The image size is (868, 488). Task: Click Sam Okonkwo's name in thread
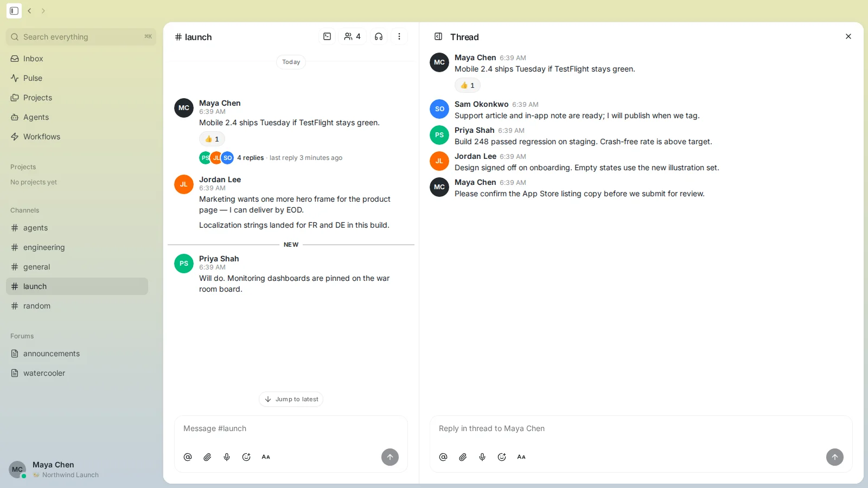point(482,104)
